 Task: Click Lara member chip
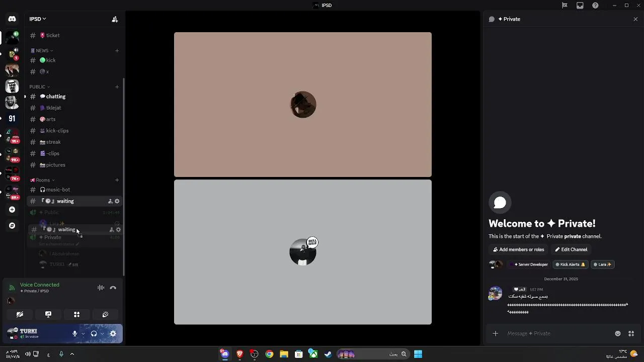click(602, 264)
